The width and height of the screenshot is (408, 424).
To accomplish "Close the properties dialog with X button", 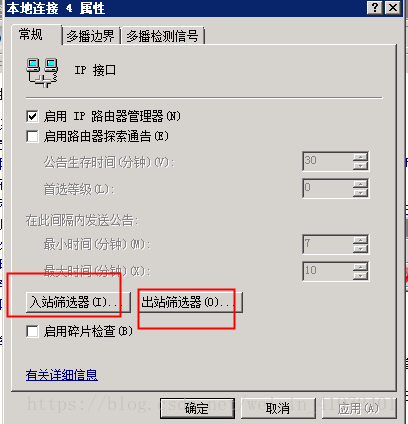I will tap(393, 7).
